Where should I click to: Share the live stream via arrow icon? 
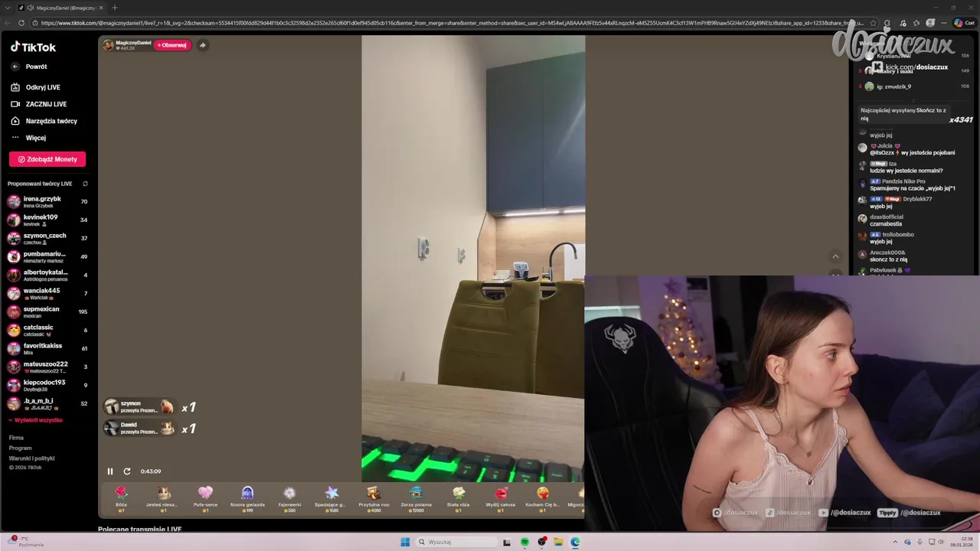coord(202,45)
